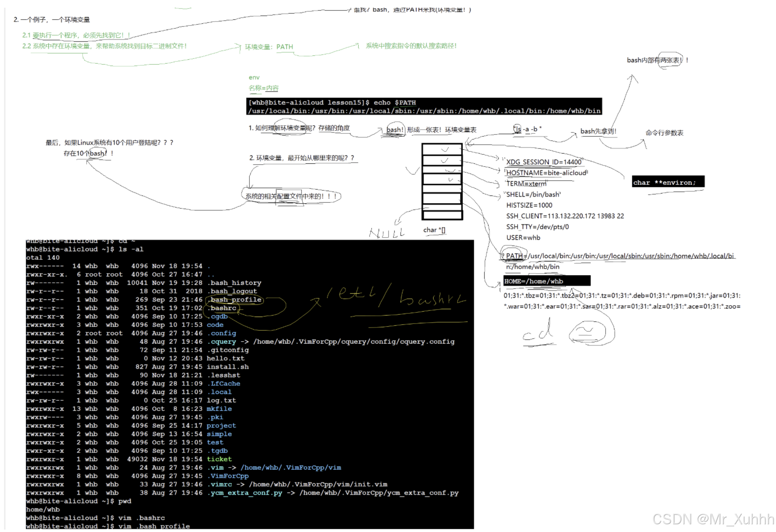This screenshot has width=776, height=532.
Task: Click the '.local' directory entry
Action: pyautogui.click(x=219, y=392)
